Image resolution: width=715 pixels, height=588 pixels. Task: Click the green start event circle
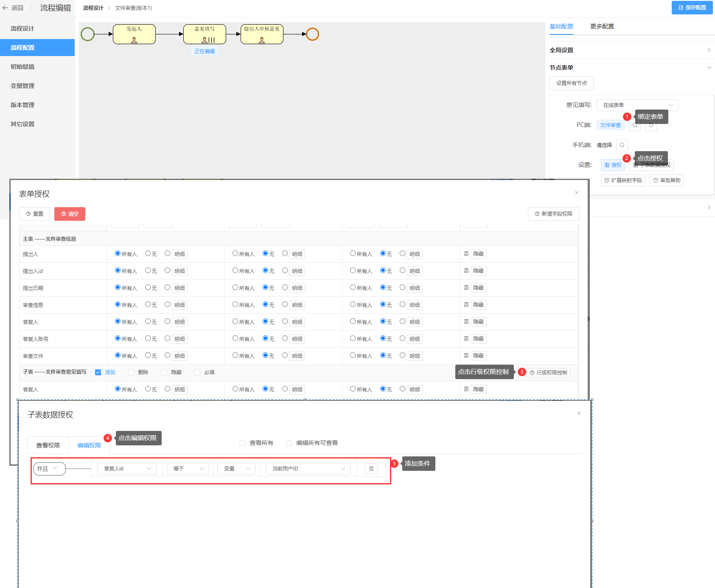point(87,34)
